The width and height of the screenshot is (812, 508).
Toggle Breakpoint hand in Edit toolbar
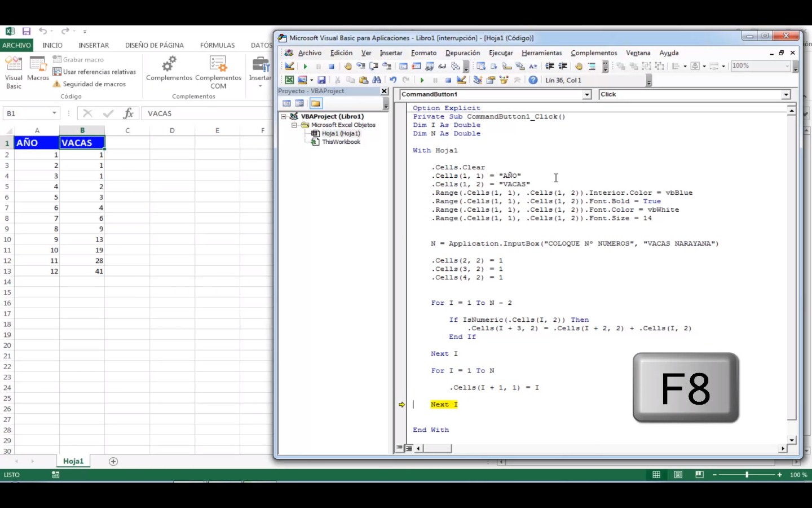[x=579, y=66]
